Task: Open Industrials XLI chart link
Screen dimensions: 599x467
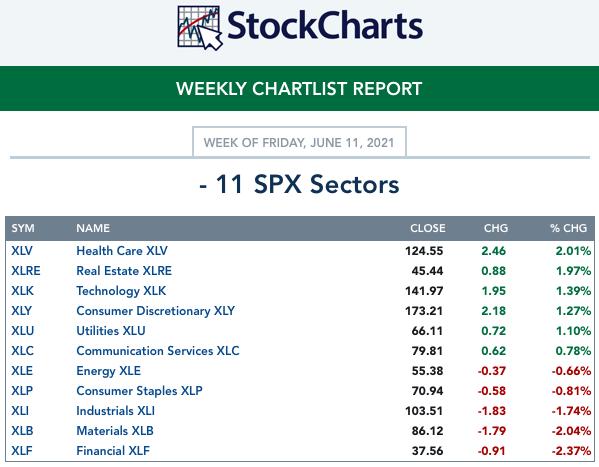Action: (x=115, y=411)
